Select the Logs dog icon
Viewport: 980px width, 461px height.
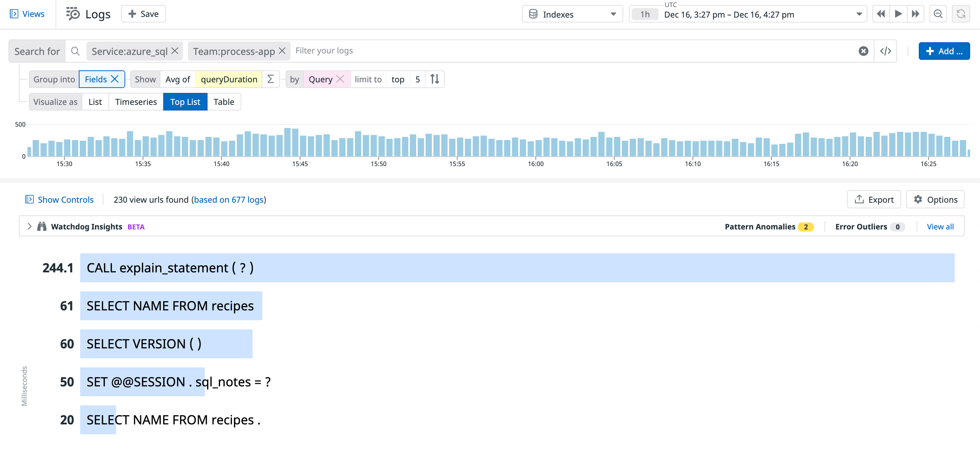72,13
